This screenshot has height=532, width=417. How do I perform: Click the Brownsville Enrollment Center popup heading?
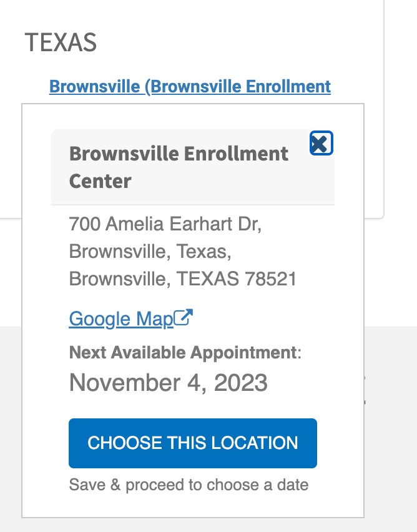[179, 167]
